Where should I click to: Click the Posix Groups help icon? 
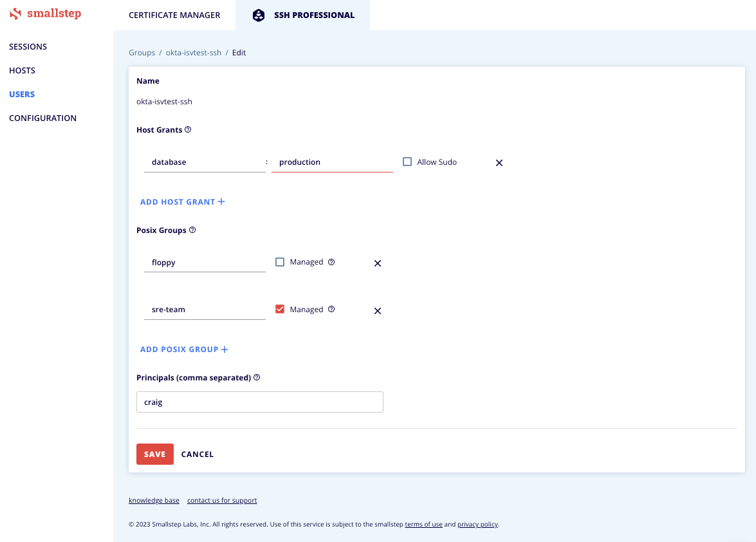click(192, 230)
